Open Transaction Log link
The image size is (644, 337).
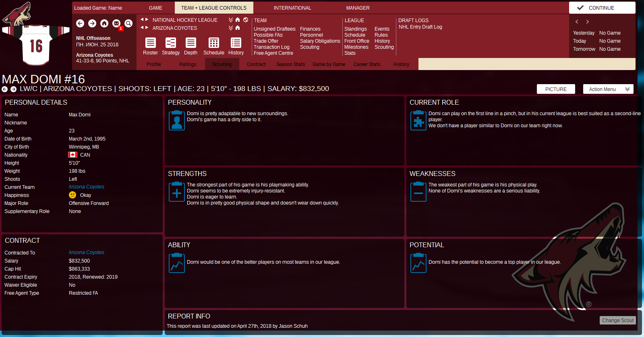click(271, 47)
